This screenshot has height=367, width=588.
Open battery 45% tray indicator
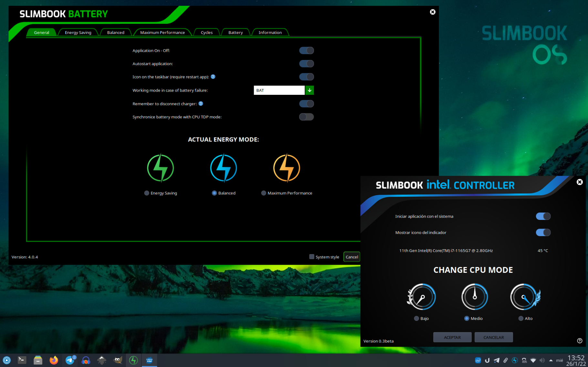(524, 360)
